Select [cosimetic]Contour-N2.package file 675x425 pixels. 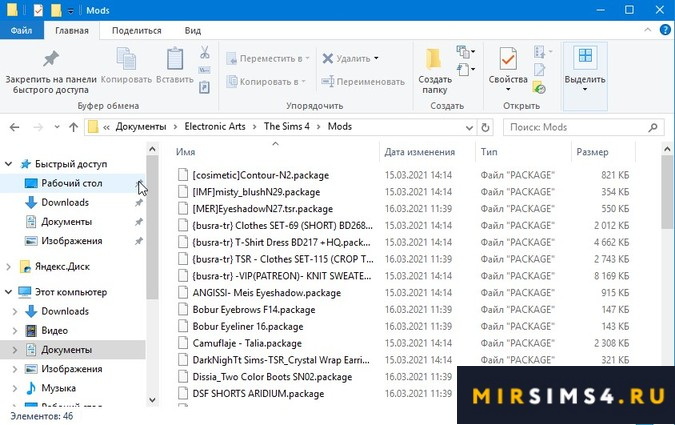pos(260,175)
